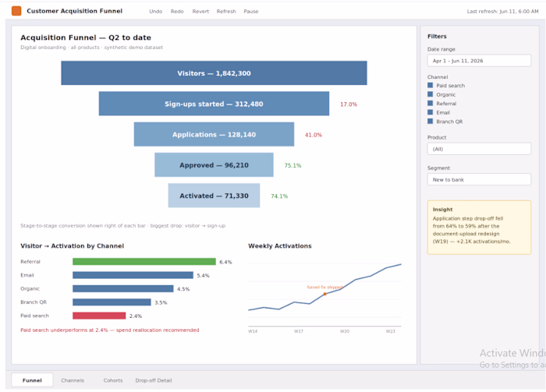
Task: Click the 17.0% conversion label
Action: pyautogui.click(x=349, y=104)
